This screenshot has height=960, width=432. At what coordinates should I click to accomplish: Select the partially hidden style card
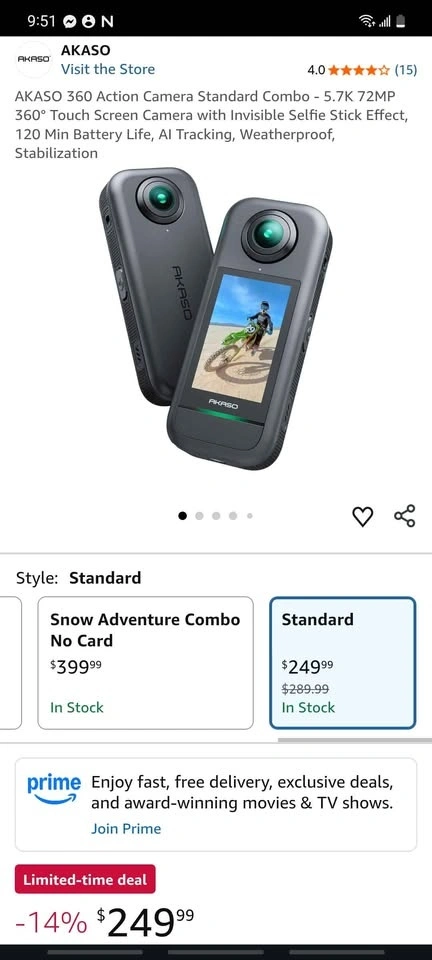click(10, 663)
